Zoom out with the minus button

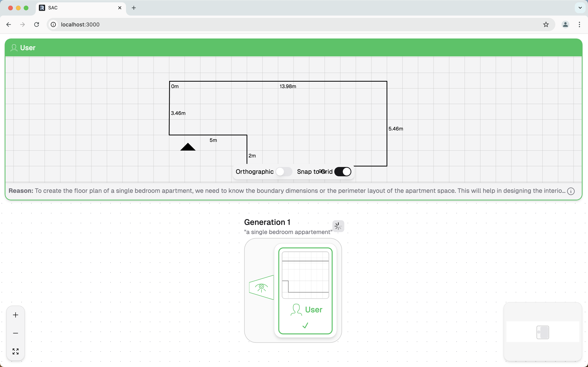16,333
